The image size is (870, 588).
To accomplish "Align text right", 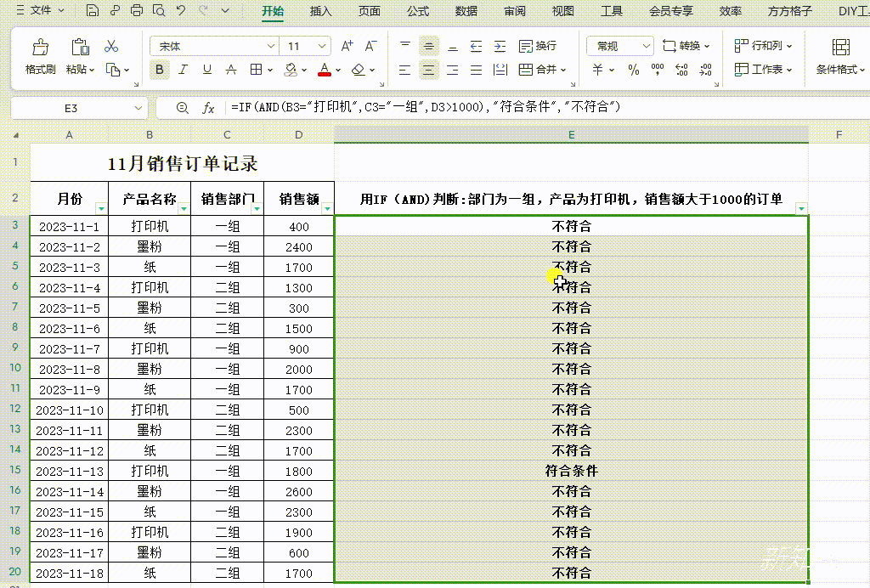I will click(453, 70).
